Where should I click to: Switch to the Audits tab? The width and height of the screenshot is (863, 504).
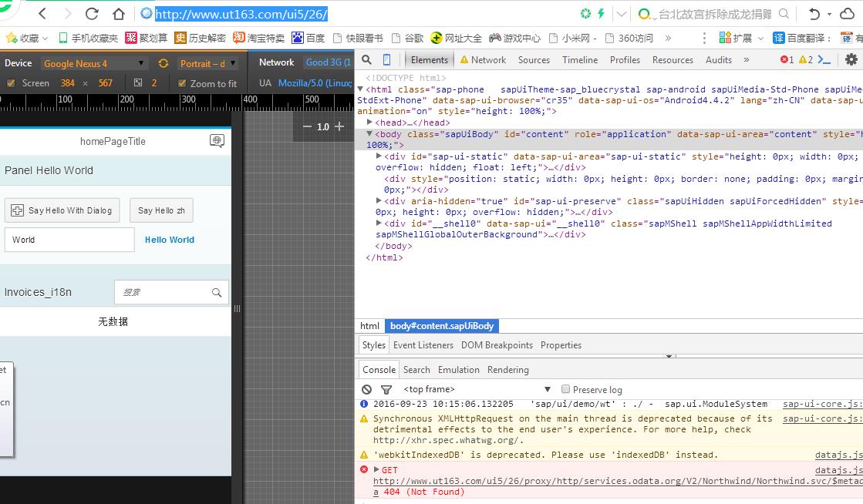pos(718,60)
